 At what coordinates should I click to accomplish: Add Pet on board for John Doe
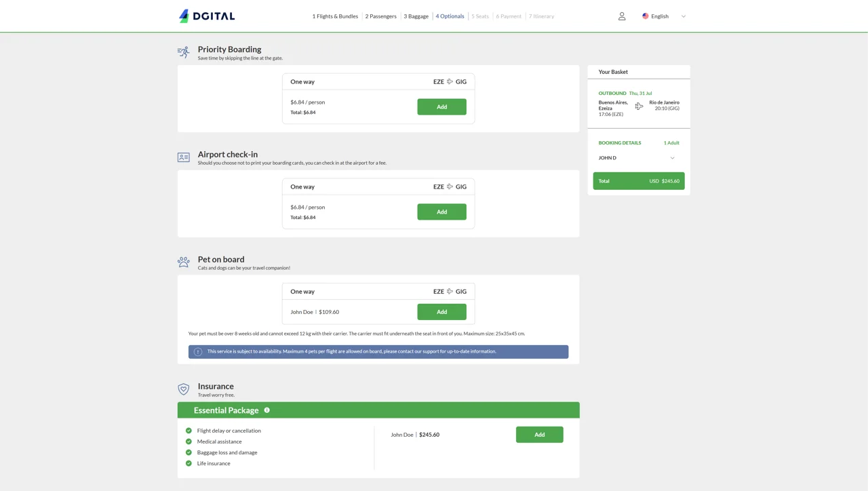tap(441, 312)
